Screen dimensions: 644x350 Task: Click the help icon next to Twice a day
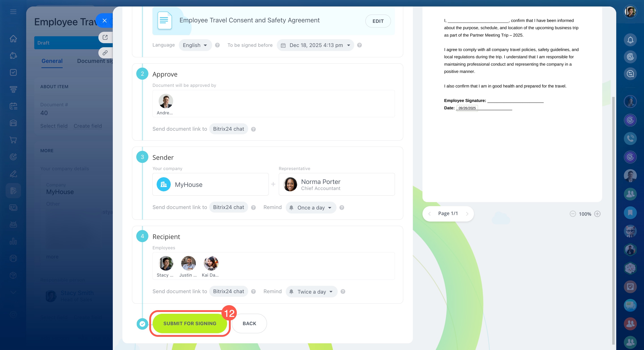(343, 292)
